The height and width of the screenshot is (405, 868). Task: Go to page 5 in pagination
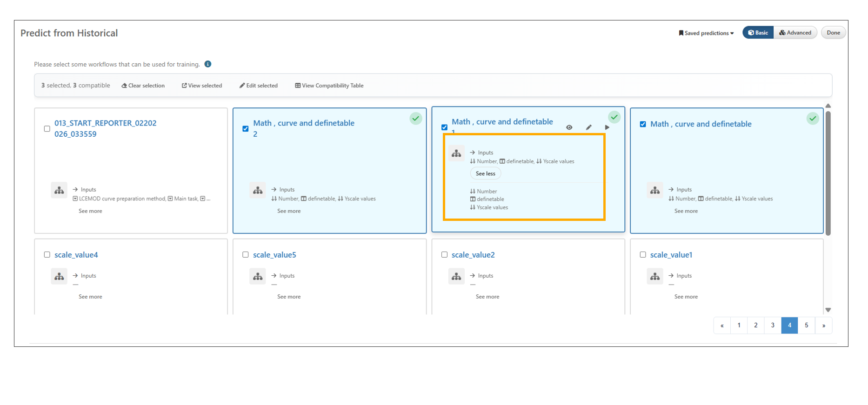(806, 325)
